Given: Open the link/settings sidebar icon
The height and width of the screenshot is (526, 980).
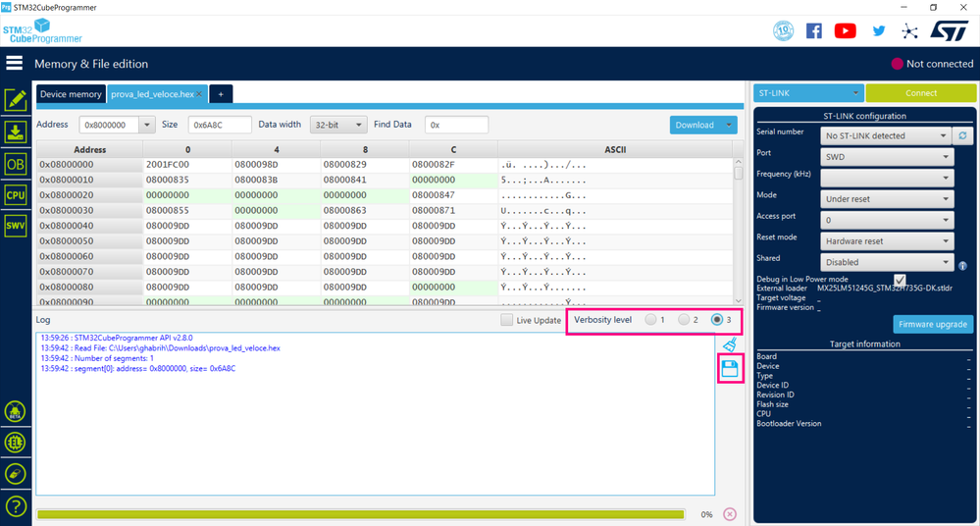Looking at the screenshot, I should pos(15,474).
